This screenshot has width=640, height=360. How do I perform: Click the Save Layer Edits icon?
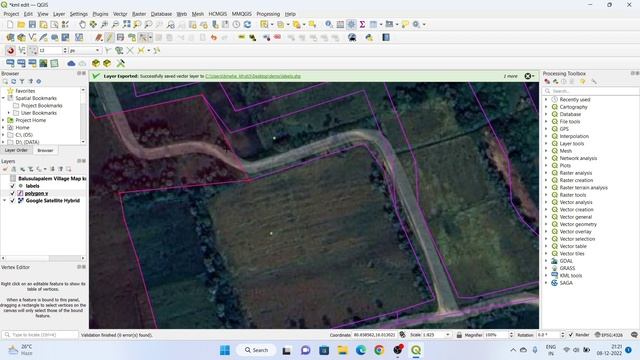(120, 38)
